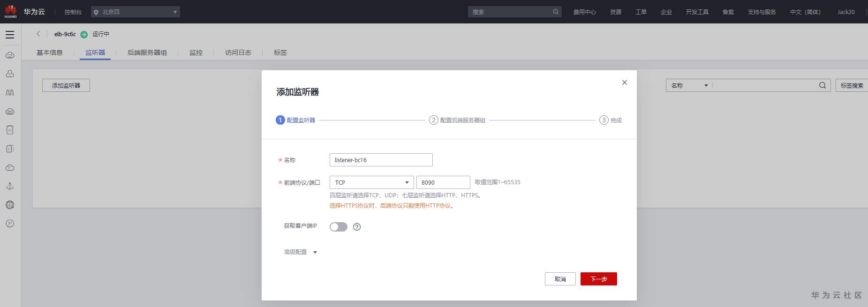Screen dimensions: 868x307
Task: Click the auto scaling wave sidebar icon
Action: 10,93
